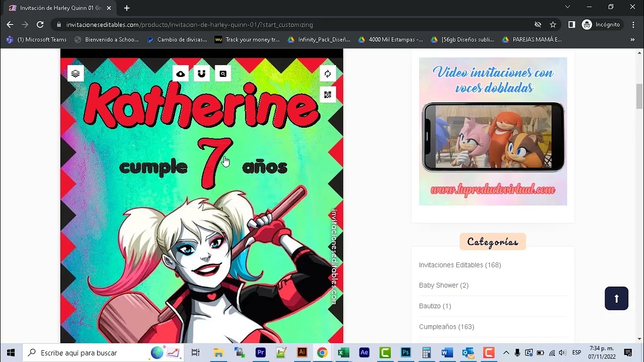This screenshot has height=362, width=644.
Task: Open Bautizo (1) category
Action: coord(435,306)
